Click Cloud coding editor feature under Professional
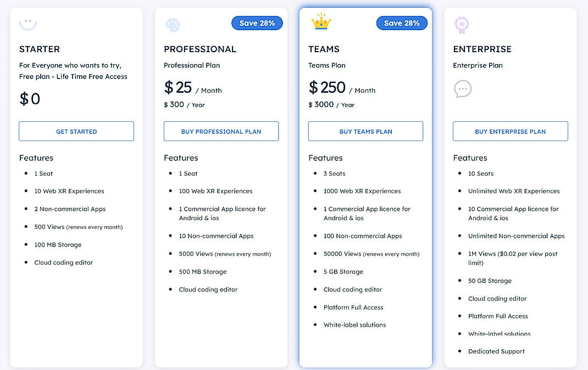Screen dimensions: 588x370 click(208, 289)
